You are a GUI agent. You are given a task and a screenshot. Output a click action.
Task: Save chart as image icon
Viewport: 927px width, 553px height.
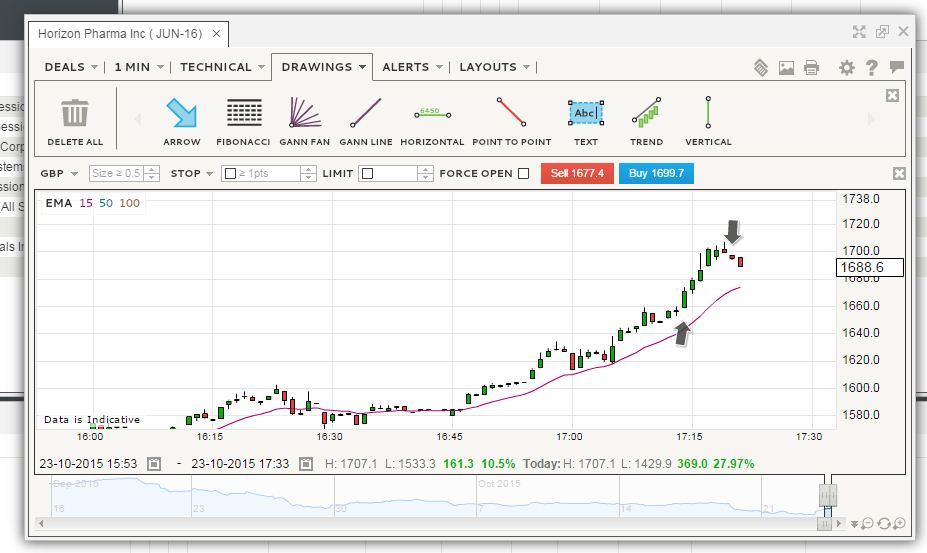point(786,68)
